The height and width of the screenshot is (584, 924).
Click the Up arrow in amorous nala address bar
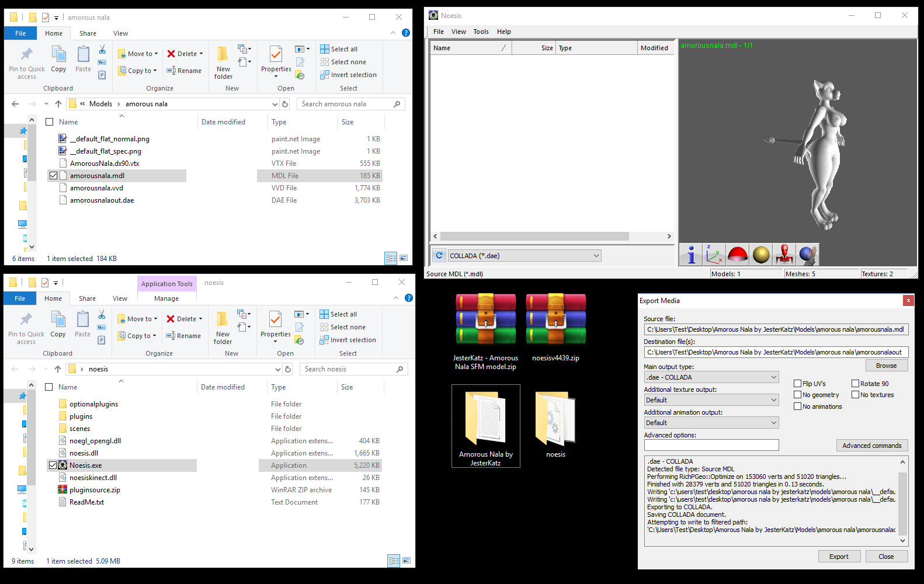click(x=58, y=104)
